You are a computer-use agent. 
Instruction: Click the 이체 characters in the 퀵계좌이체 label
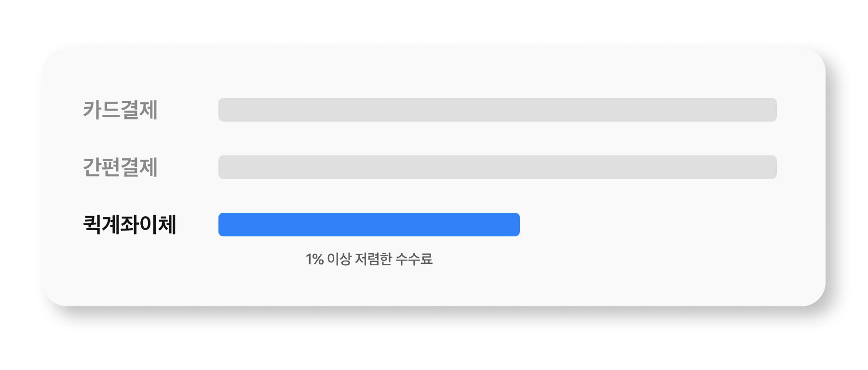point(158,224)
